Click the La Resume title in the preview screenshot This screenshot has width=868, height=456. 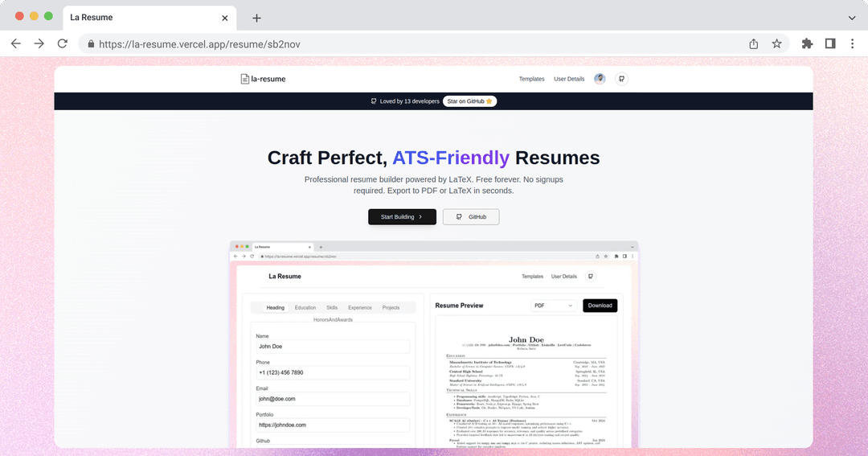click(285, 277)
